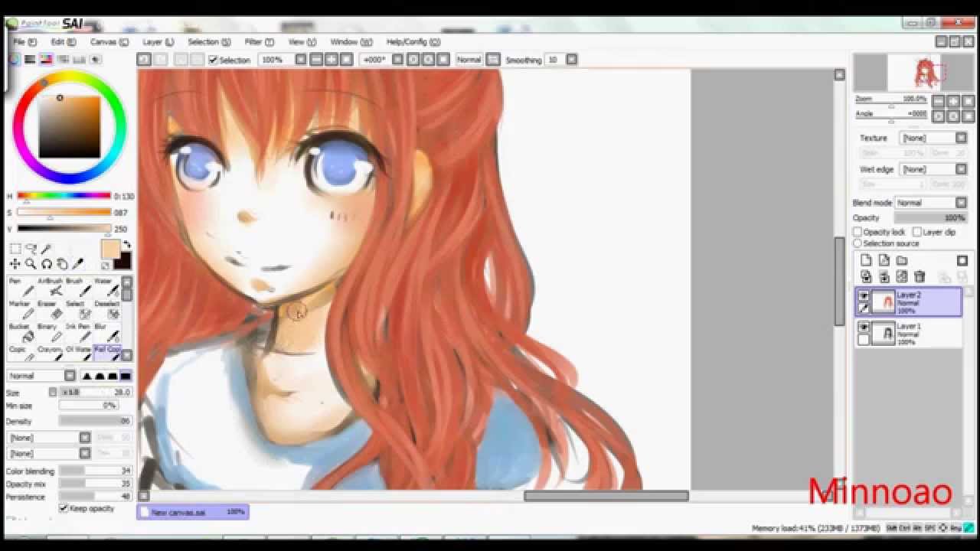The width and height of the screenshot is (980, 551).
Task: Select the Blur tool
Action: (x=106, y=332)
